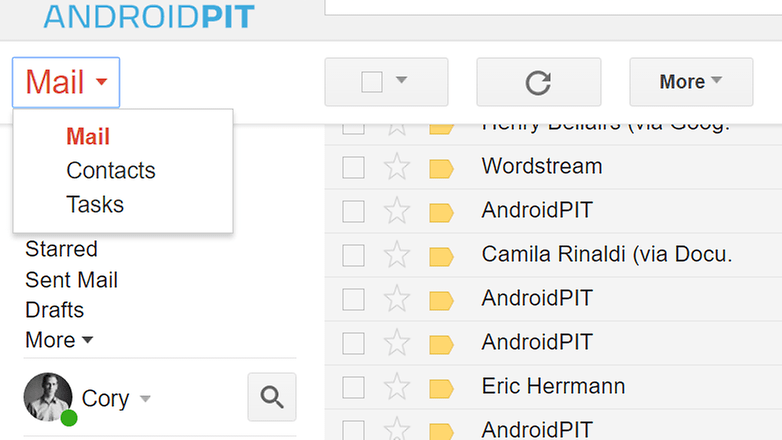Choose Tasks from the Mail menu
The image size is (782, 440).
click(x=95, y=205)
